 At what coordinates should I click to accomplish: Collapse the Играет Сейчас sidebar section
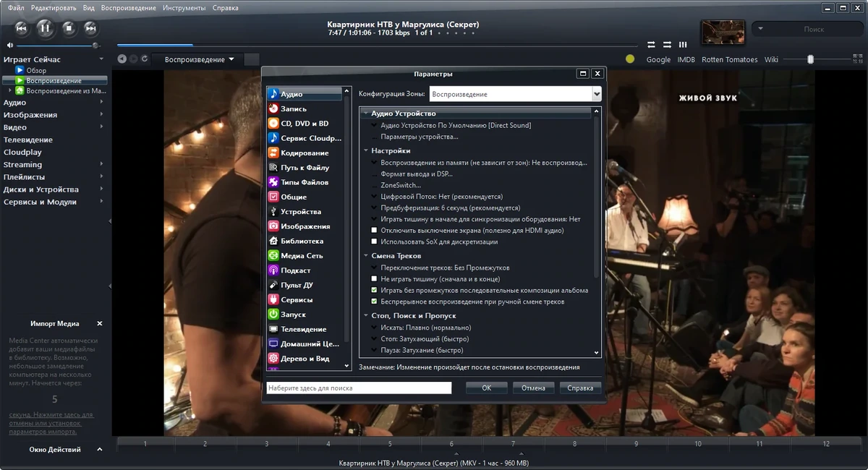[x=101, y=59]
